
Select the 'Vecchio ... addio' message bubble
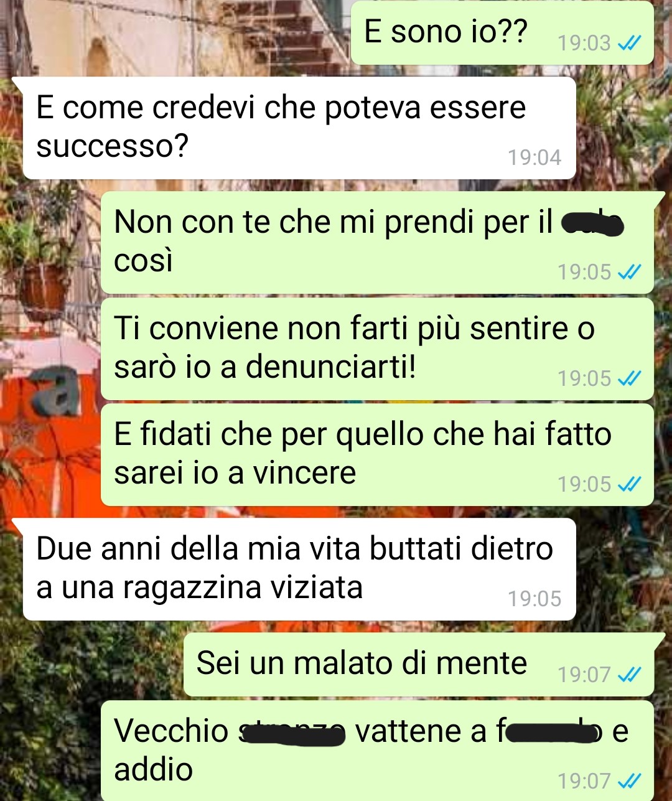click(x=377, y=751)
